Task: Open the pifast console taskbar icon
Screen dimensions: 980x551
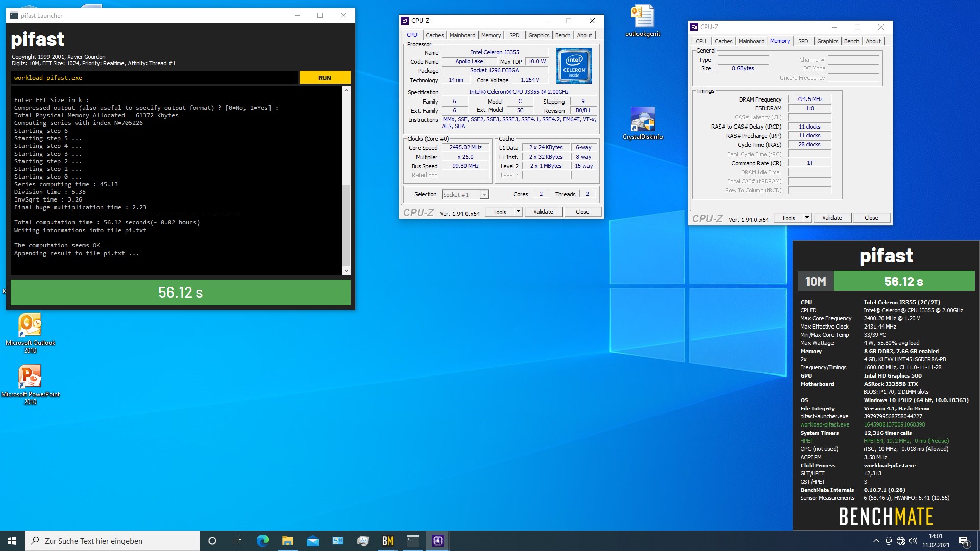Action: click(x=412, y=541)
